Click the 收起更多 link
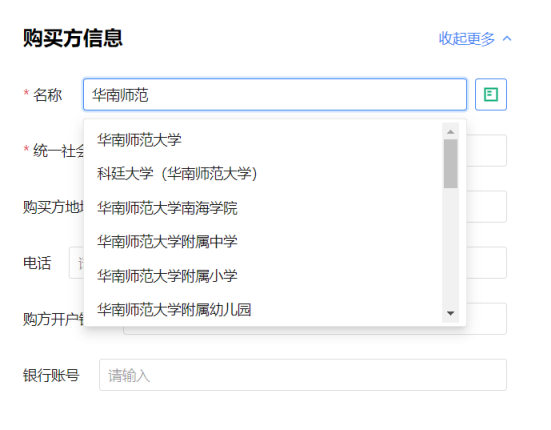This screenshot has height=430, width=551. click(x=467, y=38)
